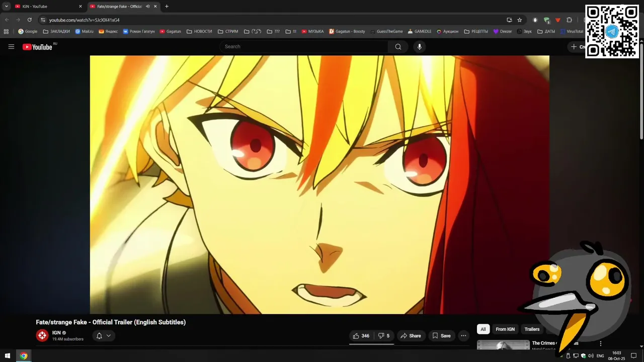Like the Fate/strange Fake trailer
The image size is (644, 362).
[x=361, y=336]
